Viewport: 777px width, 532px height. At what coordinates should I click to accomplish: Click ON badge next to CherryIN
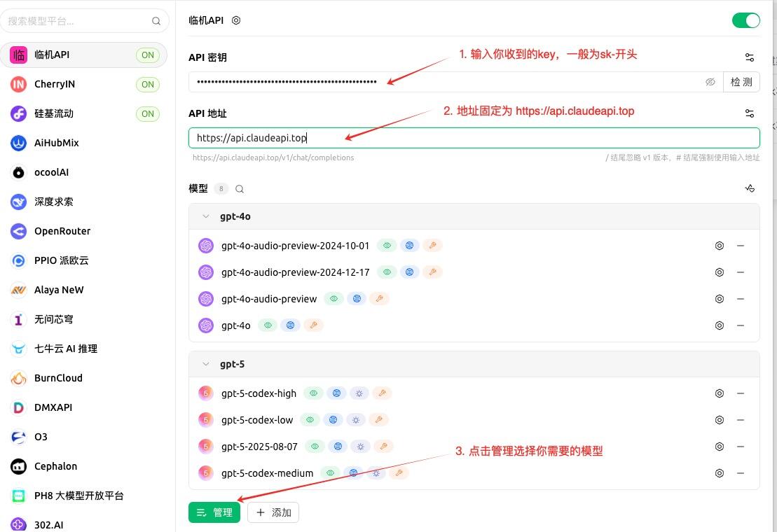click(x=148, y=85)
